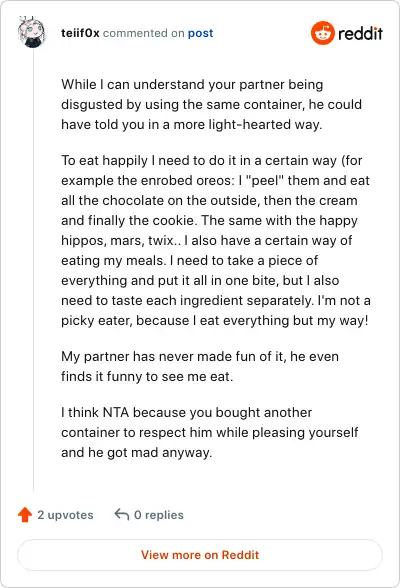
Task: Click the reply arrow icon
Action: pyautogui.click(x=122, y=514)
